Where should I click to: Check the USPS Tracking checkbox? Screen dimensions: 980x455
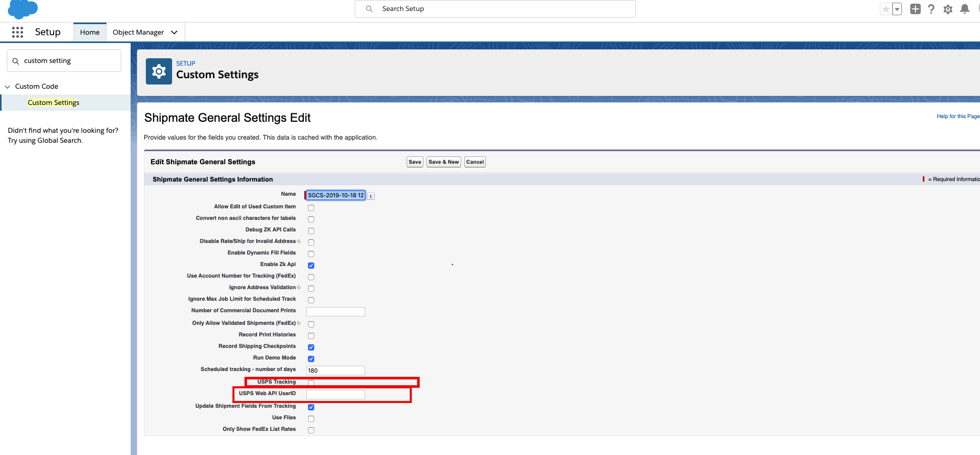[x=311, y=383]
